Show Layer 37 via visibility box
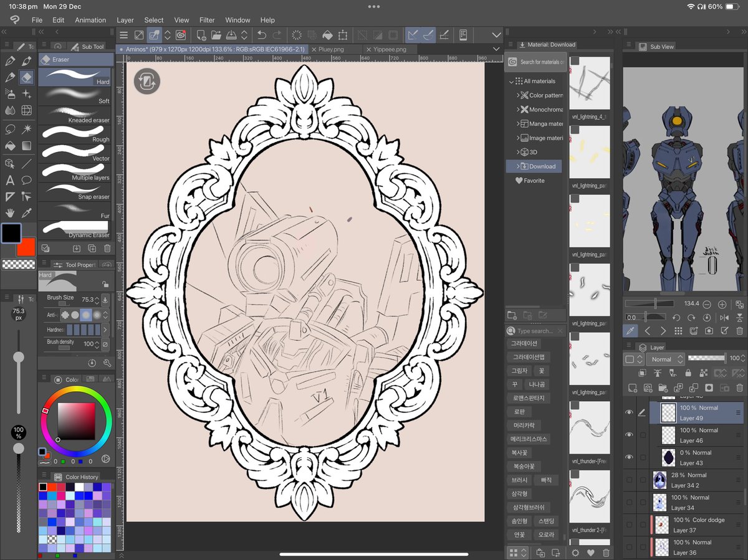This screenshot has height=560, width=748. tap(629, 524)
